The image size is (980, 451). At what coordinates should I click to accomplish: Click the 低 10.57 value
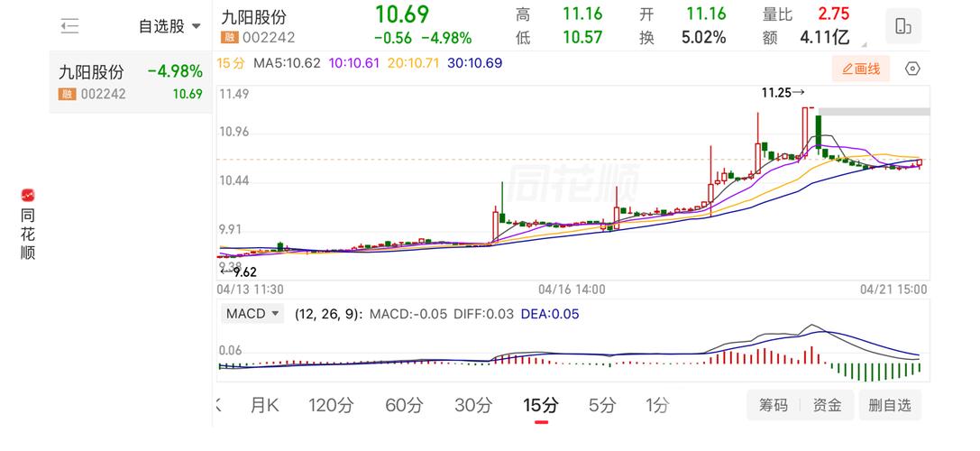(x=582, y=38)
